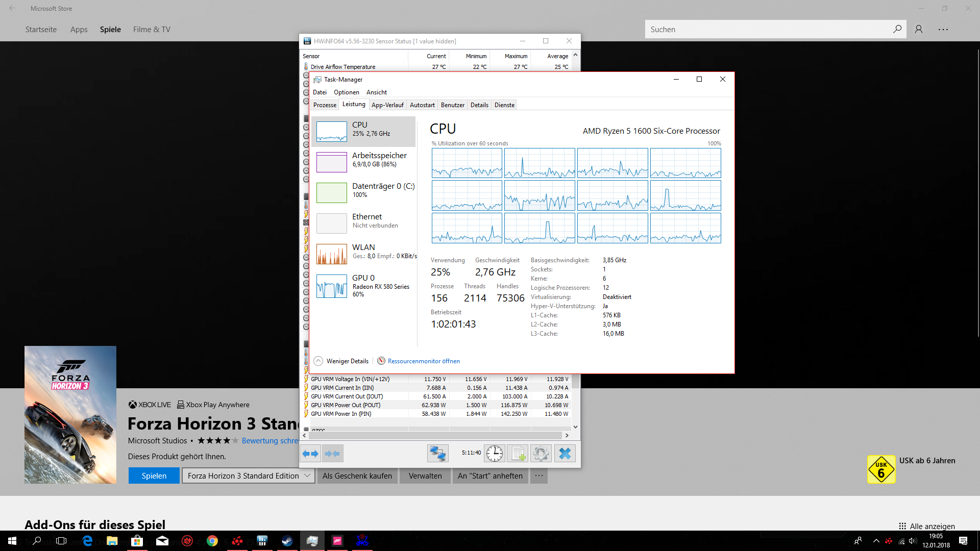The image size is (980, 551).
Task: Expand Forza Horizon 3 edition dropdown
Action: (x=307, y=475)
